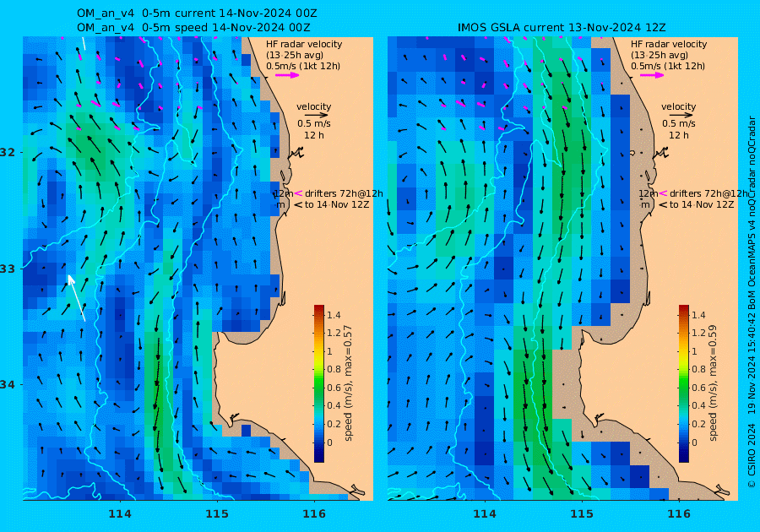The image size is (760, 532).
Task: Click latitude label 33 beside OM_an_v4 map
Action: click(x=8, y=269)
